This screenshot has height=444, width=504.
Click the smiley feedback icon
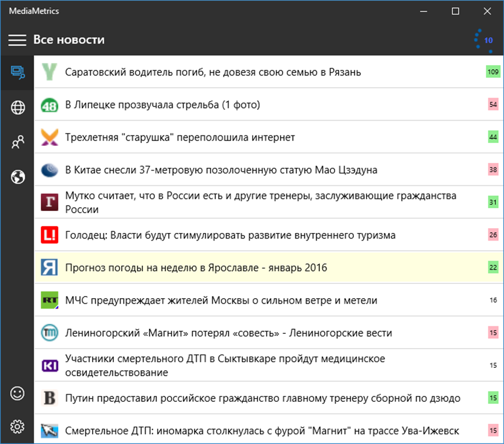click(x=18, y=393)
